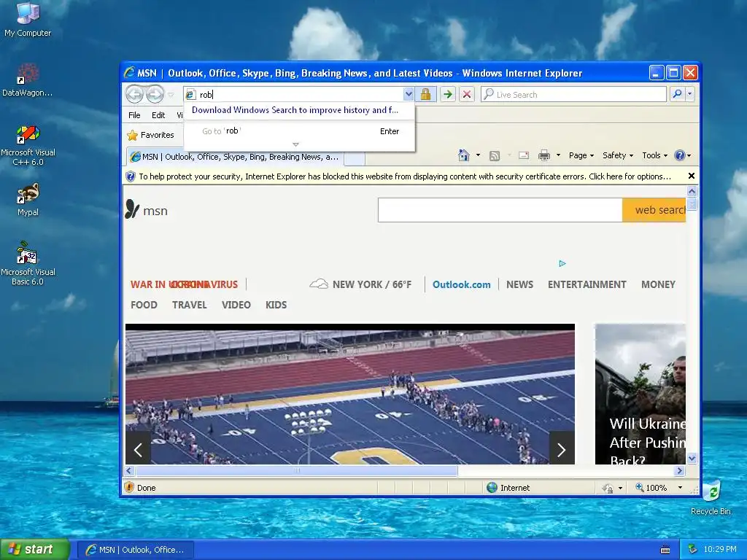747x560 pixels.
Task: Click the status bar security warning shield
Action: coord(129,487)
